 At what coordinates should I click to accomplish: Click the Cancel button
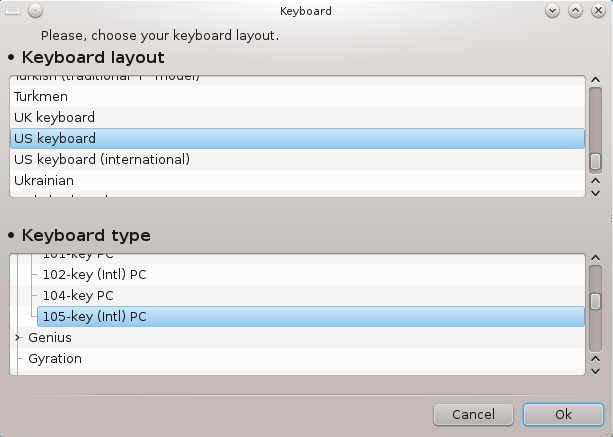pyautogui.click(x=473, y=414)
